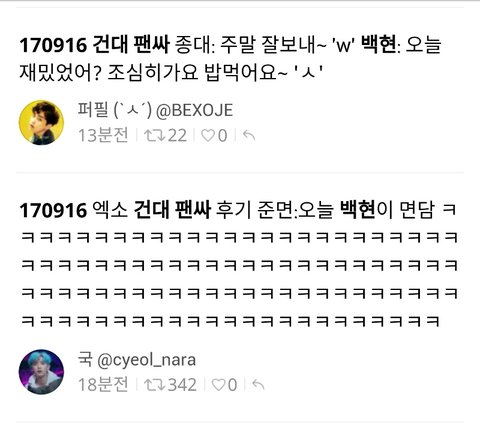Click the ㅋㅋㅋ laughter text block

pos(239,279)
